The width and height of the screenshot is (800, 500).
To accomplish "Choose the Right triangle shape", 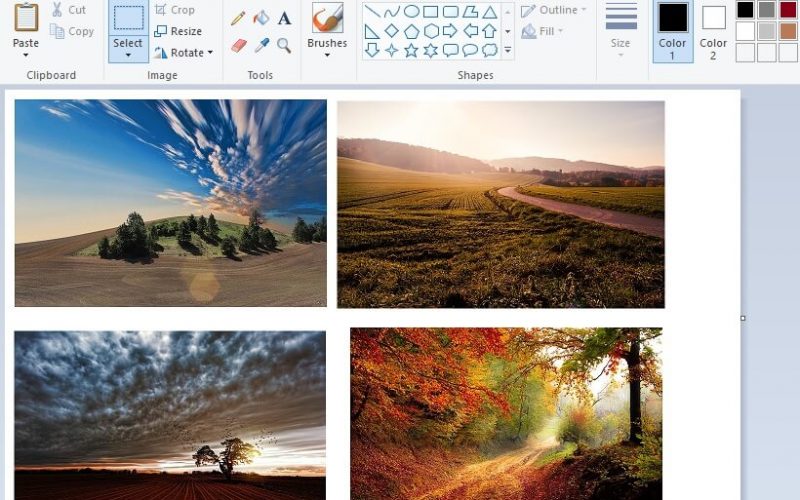I will [x=372, y=31].
